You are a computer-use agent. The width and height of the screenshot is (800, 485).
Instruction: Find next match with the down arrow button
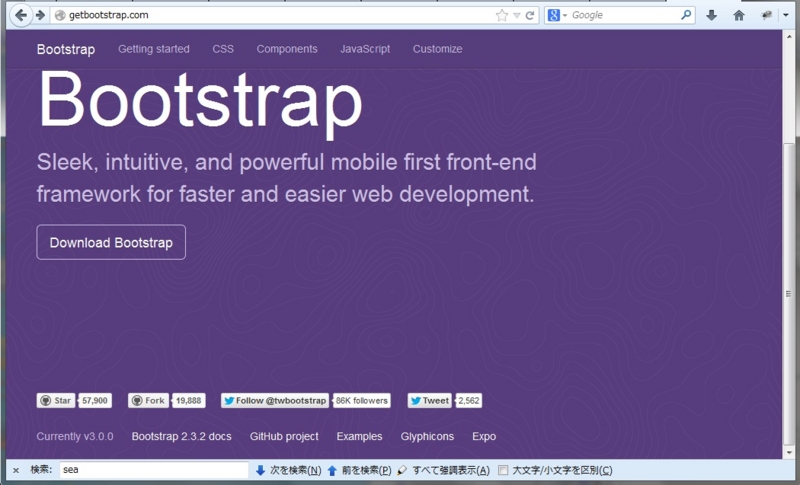click(288, 470)
